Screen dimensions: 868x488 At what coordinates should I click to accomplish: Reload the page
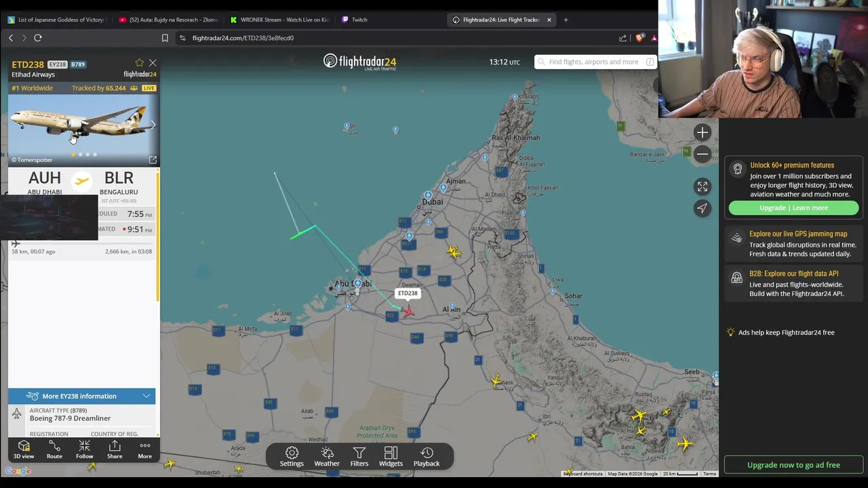coord(38,38)
